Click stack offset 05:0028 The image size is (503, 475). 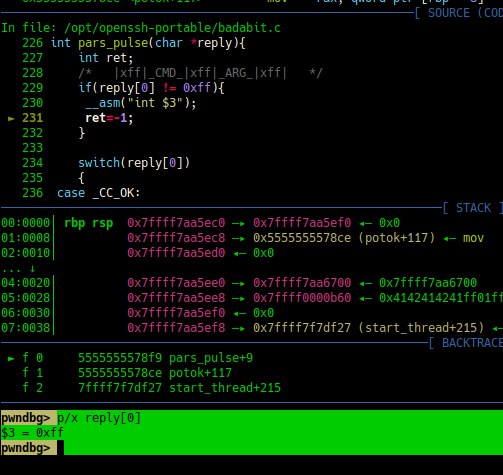(25, 298)
